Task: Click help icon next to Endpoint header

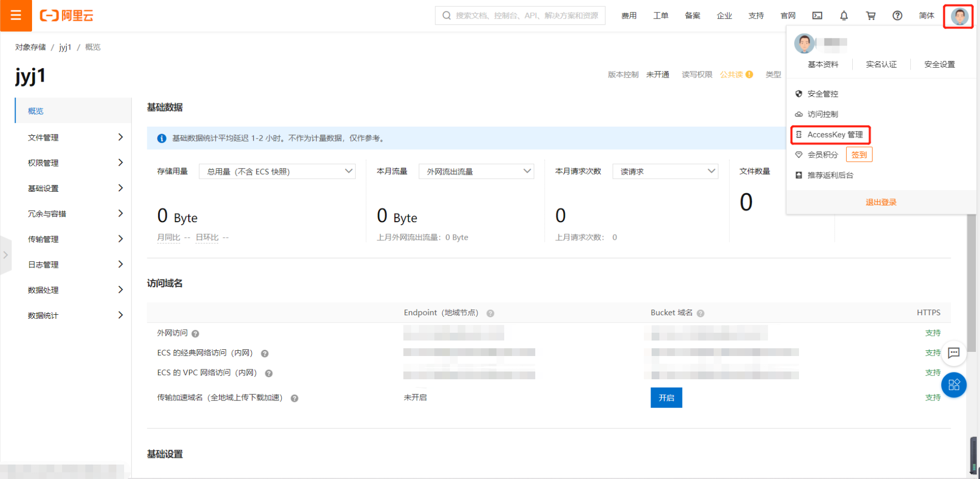Action: tap(490, 313)
